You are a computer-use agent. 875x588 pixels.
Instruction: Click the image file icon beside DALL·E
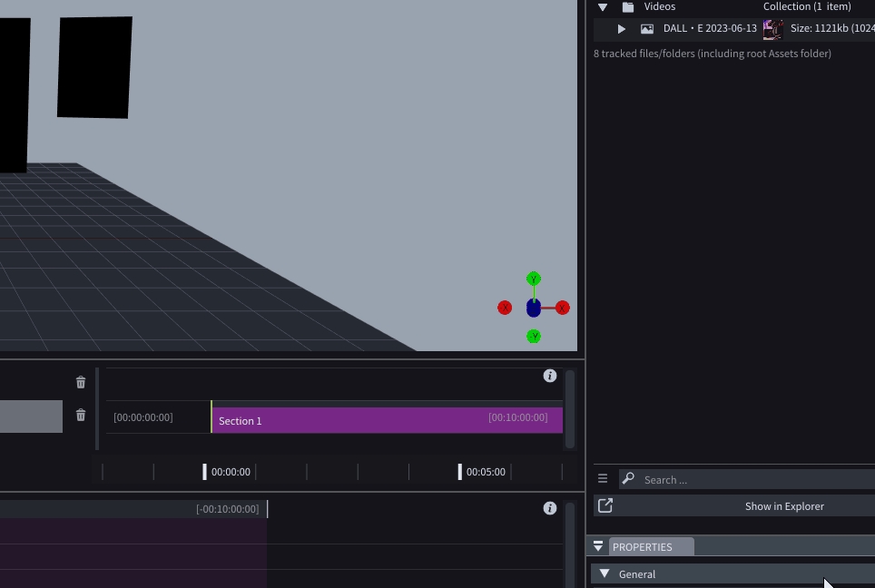pos(647,29)
